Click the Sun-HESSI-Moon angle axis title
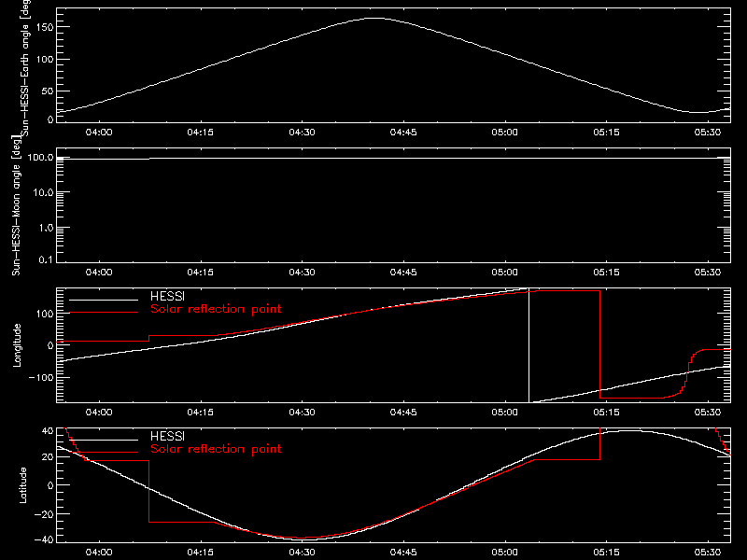Image resolution: width=747 pixels, height=560 pixels. [x=16, y=205]
